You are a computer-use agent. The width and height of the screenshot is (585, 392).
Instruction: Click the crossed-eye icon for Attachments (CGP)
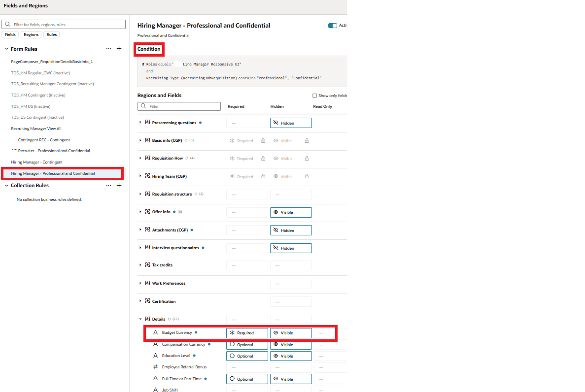pyautogui.click(x=276, y=230)
